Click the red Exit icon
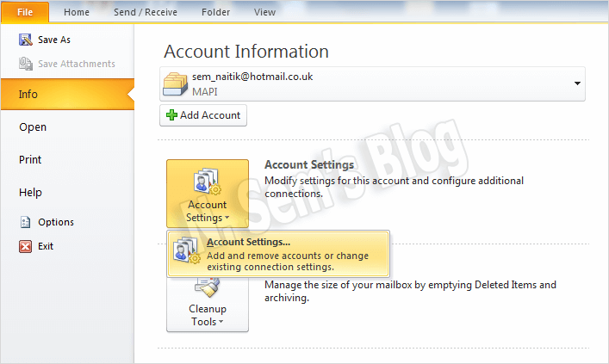 (x=25, y=246)
